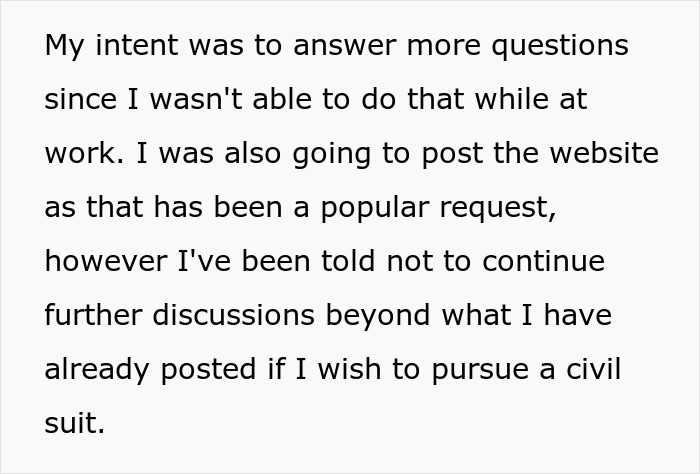Viewport: 700px width, 474px height.
Task: Click the word "wasn't"
Action: (x=196, y=99)
